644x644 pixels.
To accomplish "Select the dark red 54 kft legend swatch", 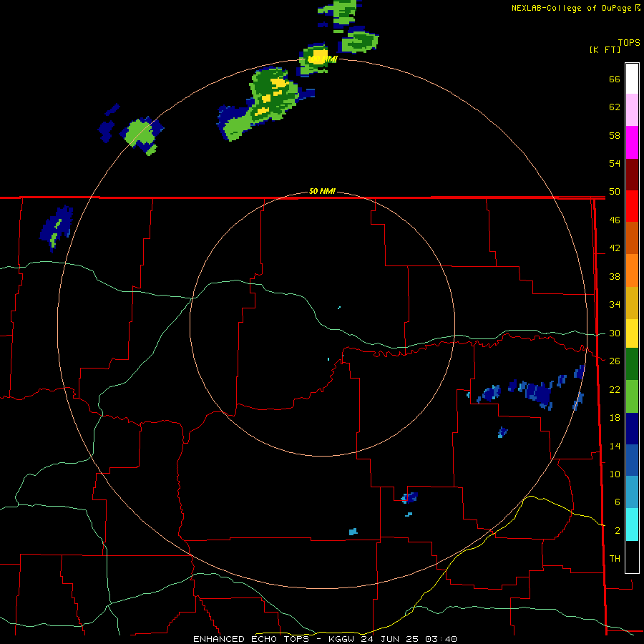I will click(632, 175).
